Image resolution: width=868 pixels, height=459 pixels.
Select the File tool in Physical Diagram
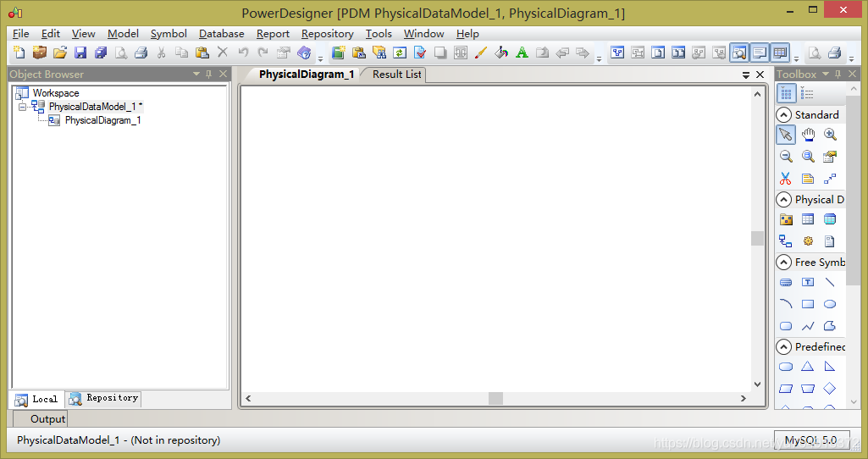tap(830, 241)
